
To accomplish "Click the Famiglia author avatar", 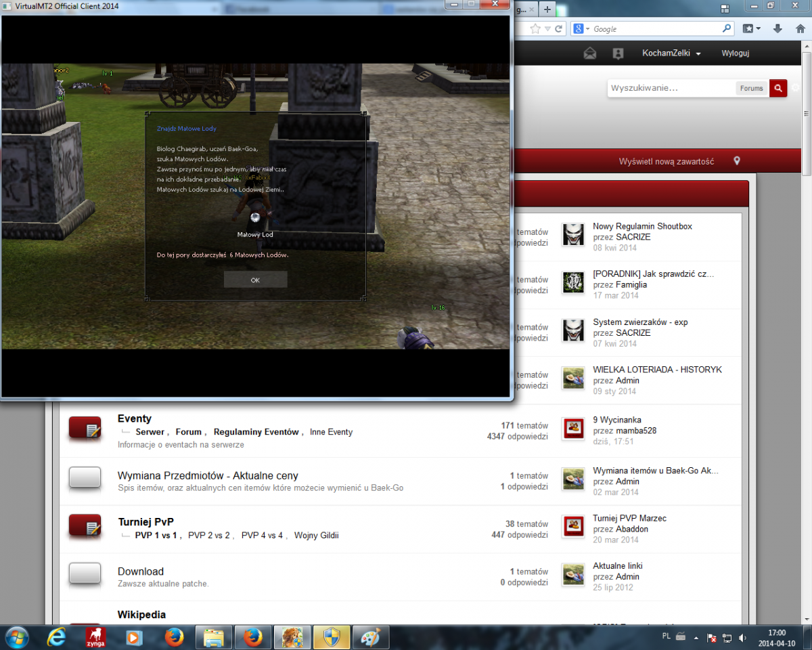I will (x=574, y=282).
